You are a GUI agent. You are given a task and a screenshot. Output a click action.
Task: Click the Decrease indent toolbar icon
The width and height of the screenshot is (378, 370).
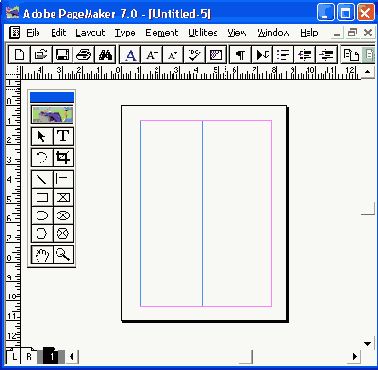[x=304, y=54]
